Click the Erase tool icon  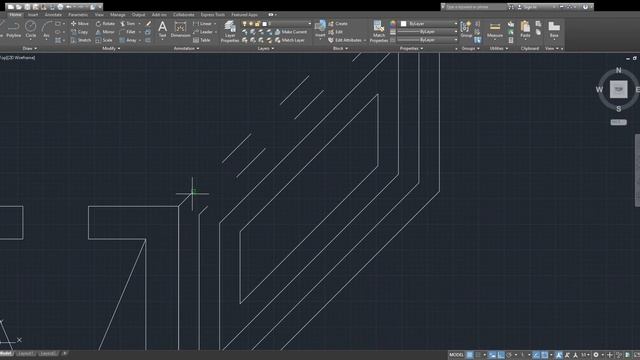[148, 24]
